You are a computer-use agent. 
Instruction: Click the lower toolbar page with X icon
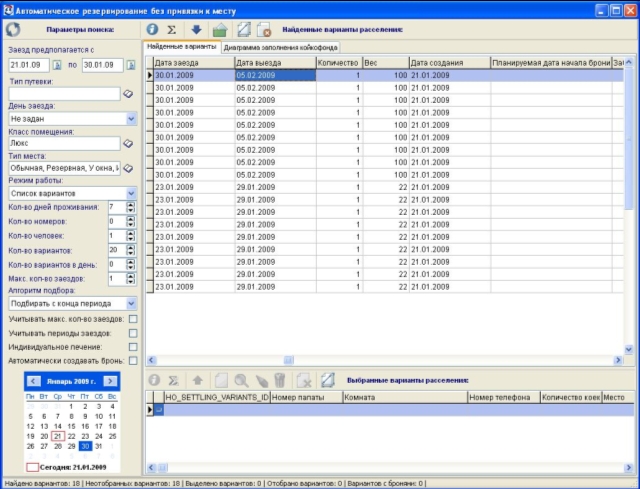click(304, 380)
